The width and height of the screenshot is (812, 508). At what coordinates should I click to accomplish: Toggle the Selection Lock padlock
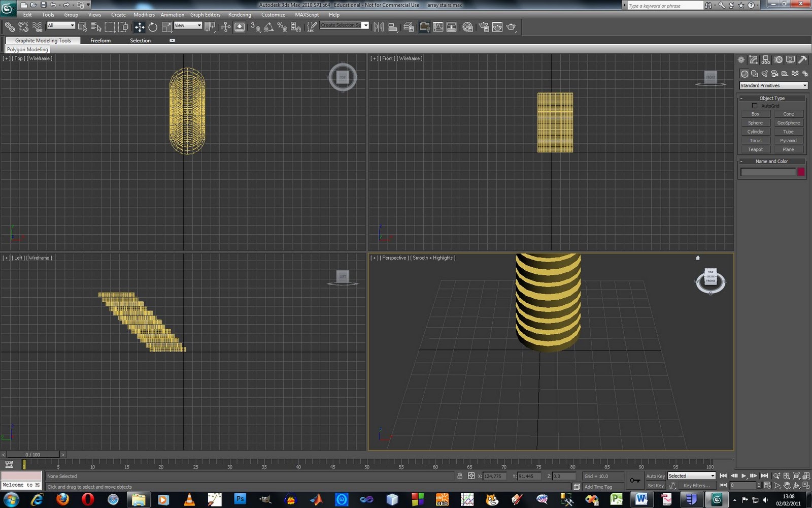[460, 476]
